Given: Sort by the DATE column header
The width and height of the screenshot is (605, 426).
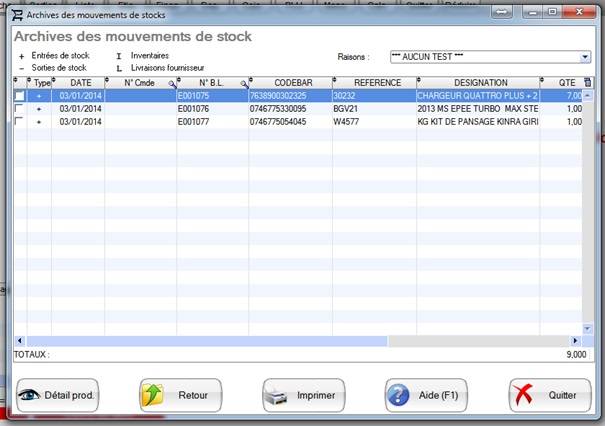Looking at the screenshot, I should (x=80, y=83).
